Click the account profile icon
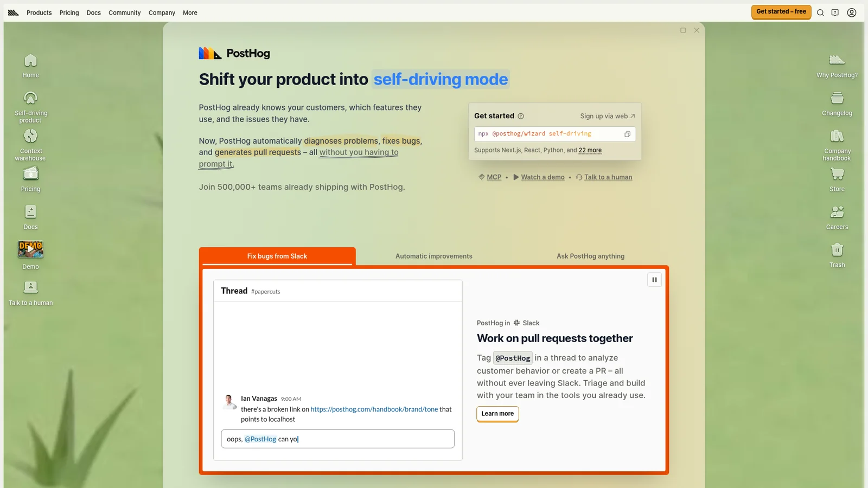868x488 pixels. tap(852, 12)
